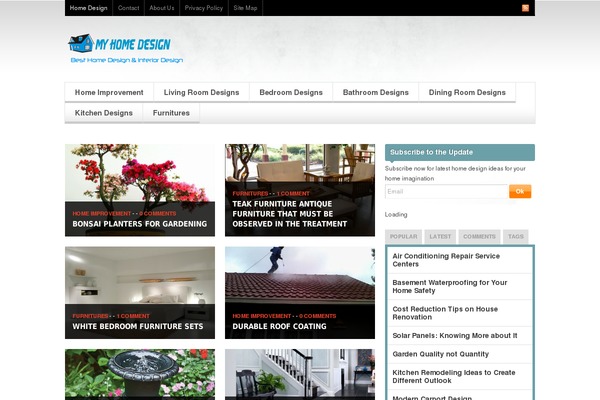
Task: Click the orange Ok subscribe button
Action: coord(520,191)
